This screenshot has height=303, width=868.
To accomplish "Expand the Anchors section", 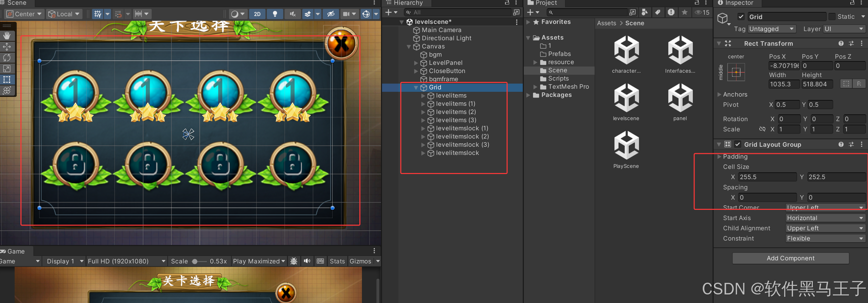I will 719,95.
